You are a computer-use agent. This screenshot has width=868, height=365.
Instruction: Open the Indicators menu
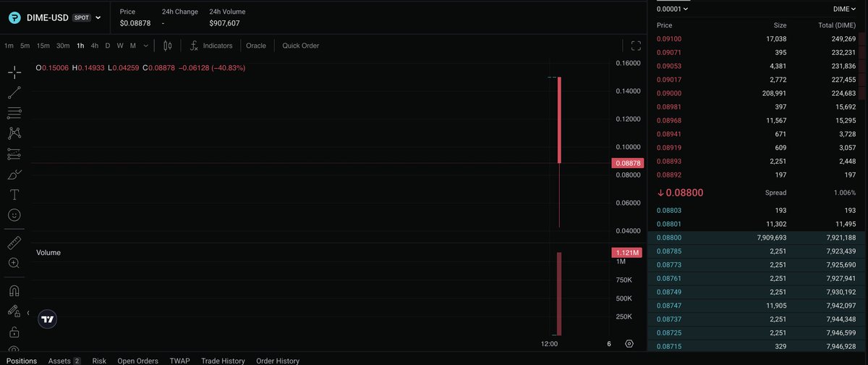point(218,46)
